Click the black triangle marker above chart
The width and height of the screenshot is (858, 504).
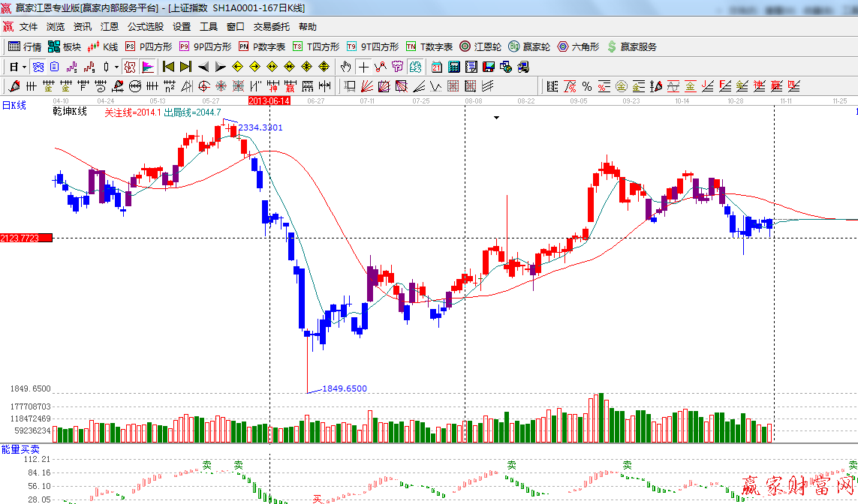(495, 118)
